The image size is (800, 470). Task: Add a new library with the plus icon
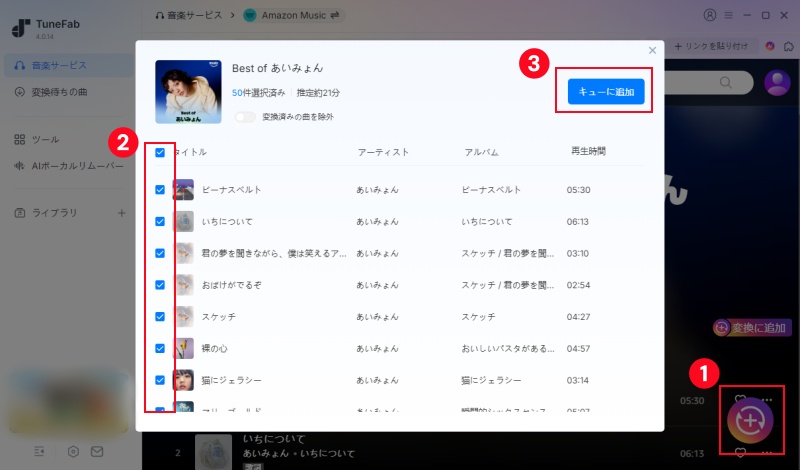[x=121, y=213]
